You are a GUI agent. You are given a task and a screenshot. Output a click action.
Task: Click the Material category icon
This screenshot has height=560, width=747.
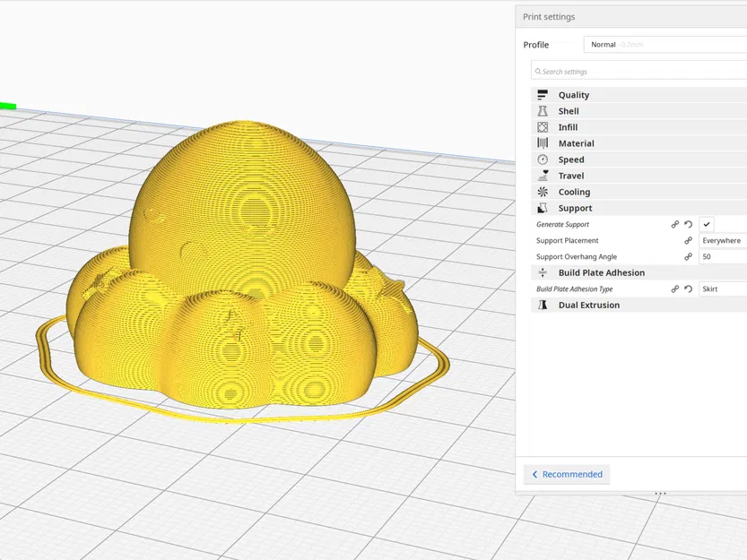pyautogui.click(x=543, y=143)
